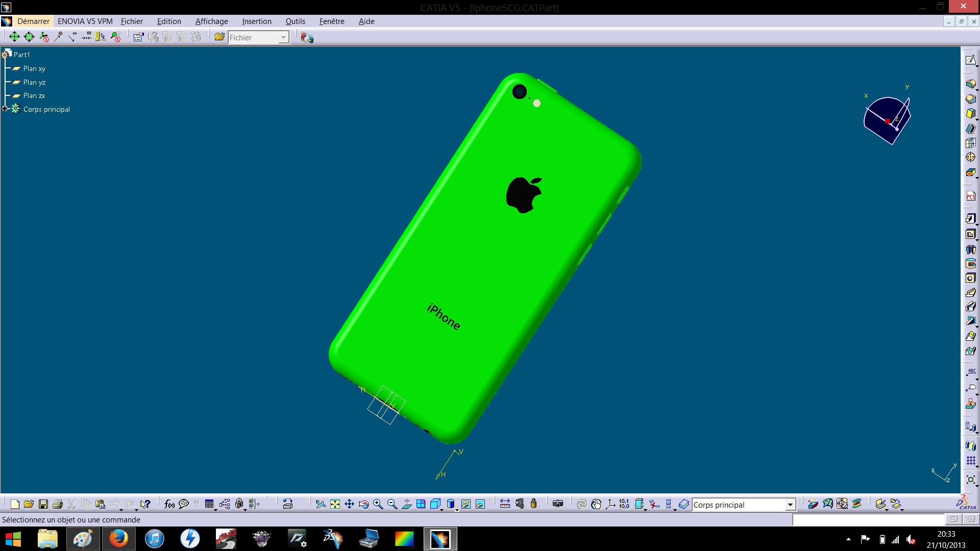This screenshot has width=980, height=551.
Task: Toggle Fly mode airplane icon
Action: click(321, 505)
